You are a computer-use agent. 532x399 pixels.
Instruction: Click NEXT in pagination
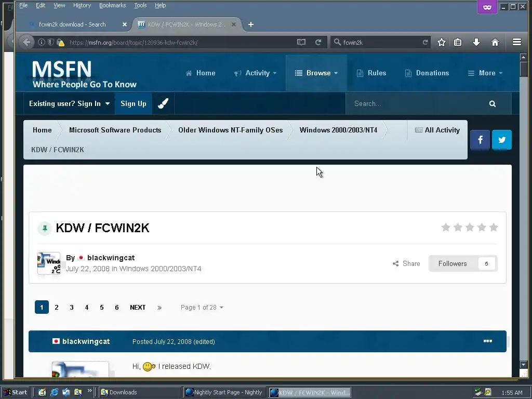138,308
